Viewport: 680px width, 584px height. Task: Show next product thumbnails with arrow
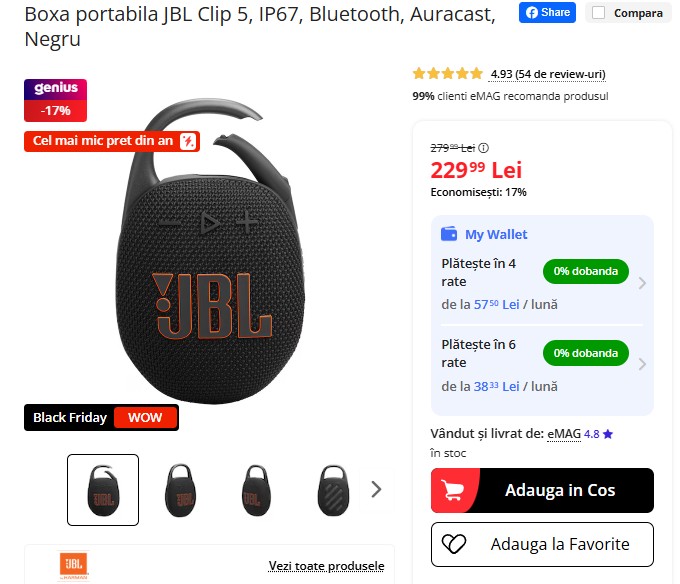[376, 489]
